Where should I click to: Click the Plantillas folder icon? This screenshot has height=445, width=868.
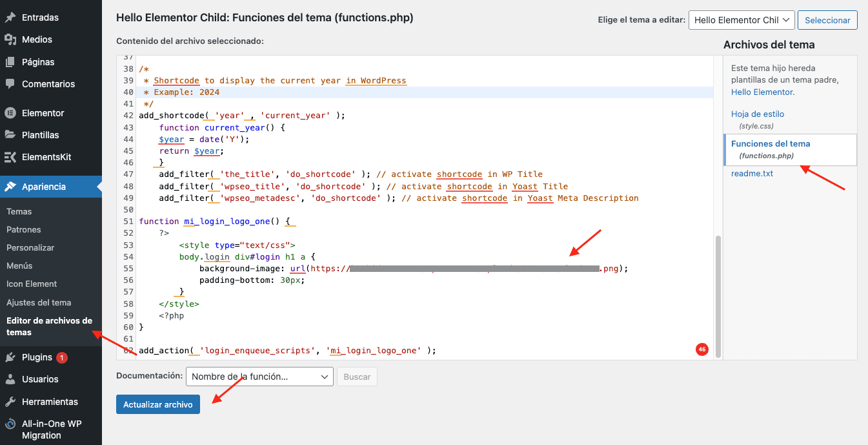coord(10,135)
